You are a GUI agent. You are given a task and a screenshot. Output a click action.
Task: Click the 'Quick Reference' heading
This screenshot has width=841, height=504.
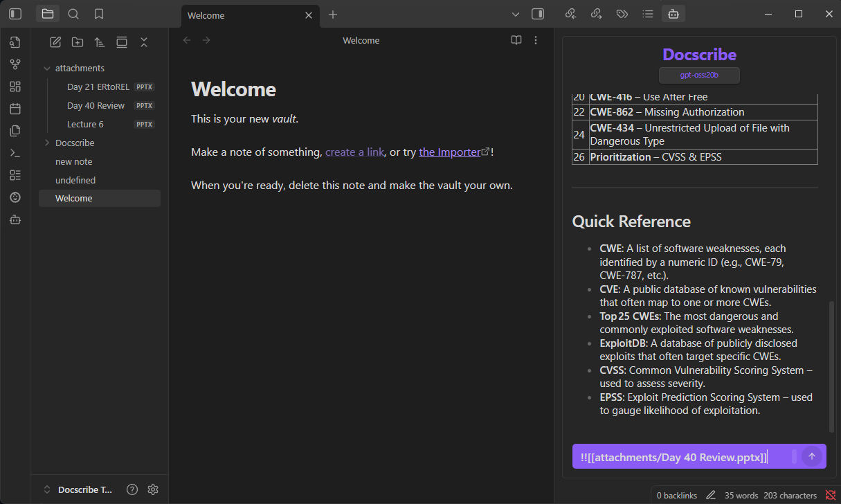631,222
